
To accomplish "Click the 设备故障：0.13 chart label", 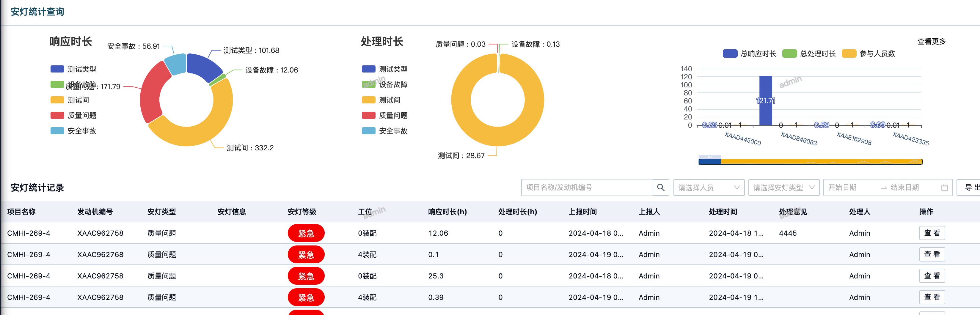I will click(x=536, y=44).
